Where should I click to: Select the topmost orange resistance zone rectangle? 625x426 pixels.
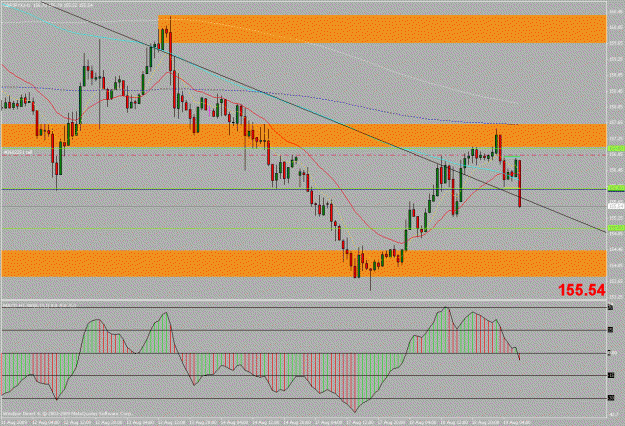(382, 29)
